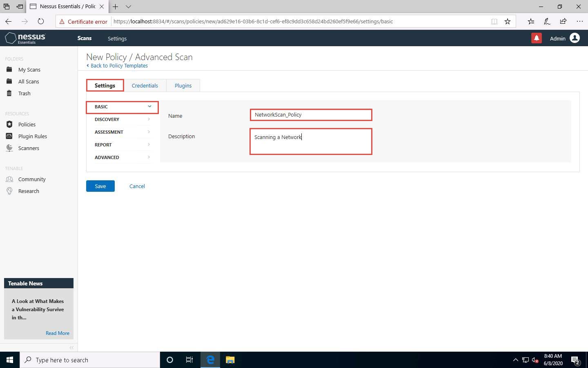Collapse the BASIC settings section
Image resolution: width=588 pixels, height=368 pixels.
pyautogui.click(x=122, y=107)
